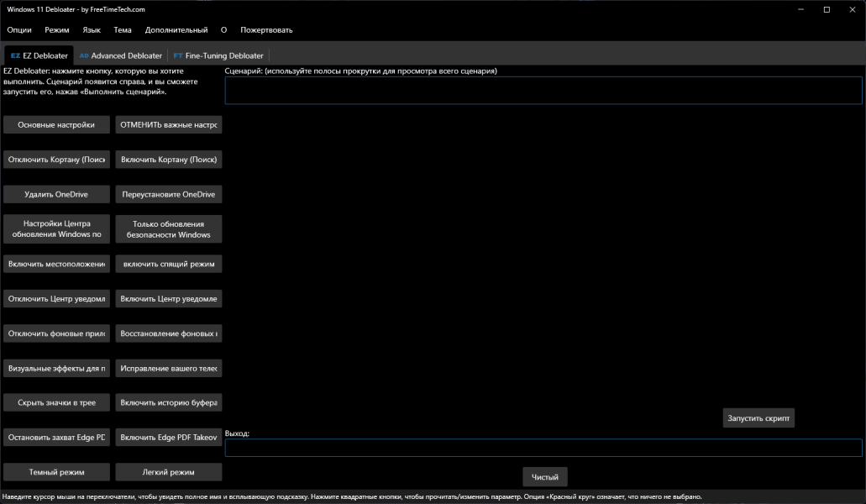Close the Windows 11 Debloater window
The width and height of the screenshot is (866, 504).
coord(853,9)
